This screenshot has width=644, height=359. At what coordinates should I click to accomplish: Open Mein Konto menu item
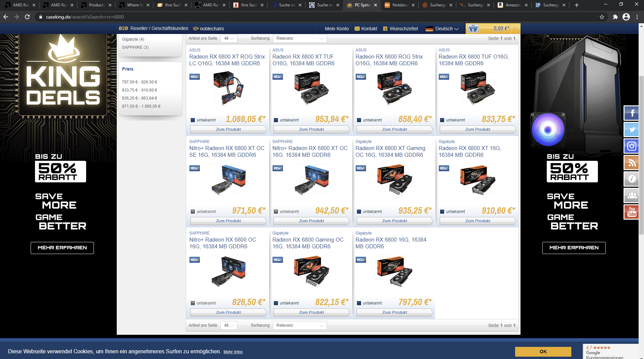337,29
